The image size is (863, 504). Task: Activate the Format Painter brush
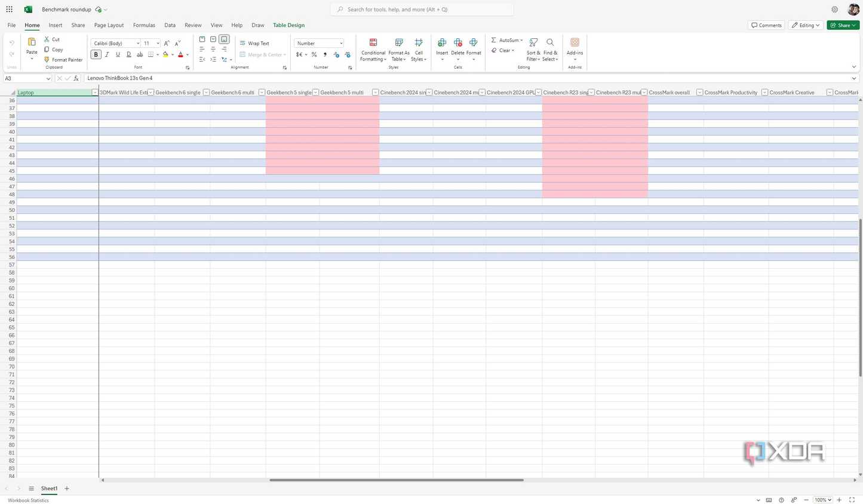tap(47, 60)
